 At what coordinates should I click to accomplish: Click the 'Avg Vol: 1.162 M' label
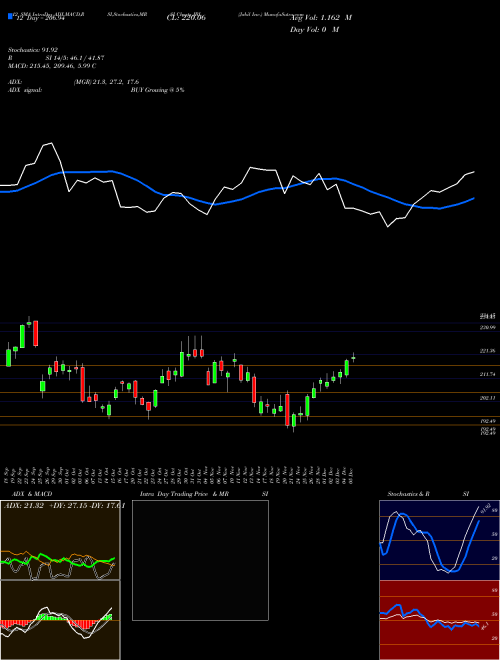pyautogui.click(x=321, y=18)
